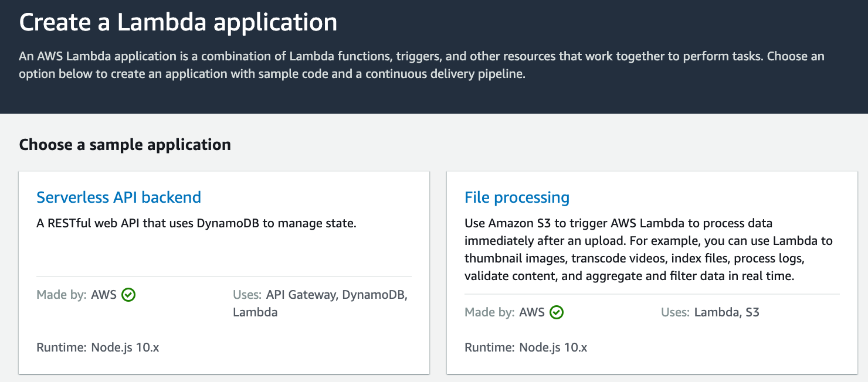Click the Runtime Node.js 10.x label on left card

pyautogui.click(x=97, y=347)
